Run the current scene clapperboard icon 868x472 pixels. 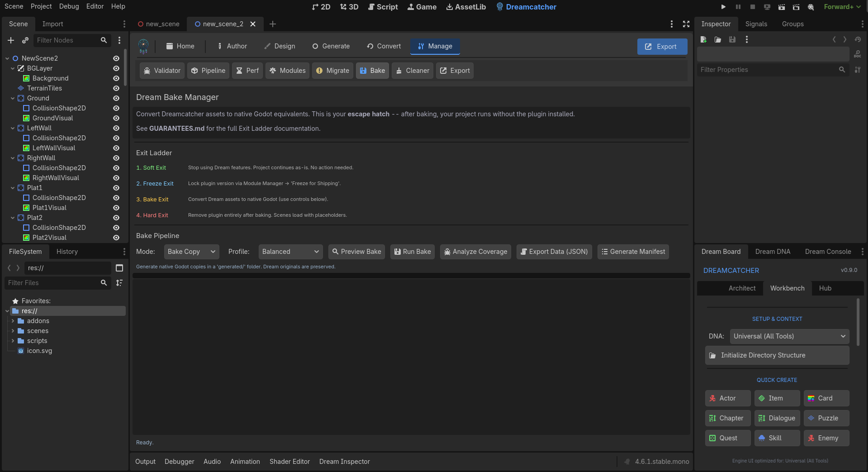coord(782,7)
